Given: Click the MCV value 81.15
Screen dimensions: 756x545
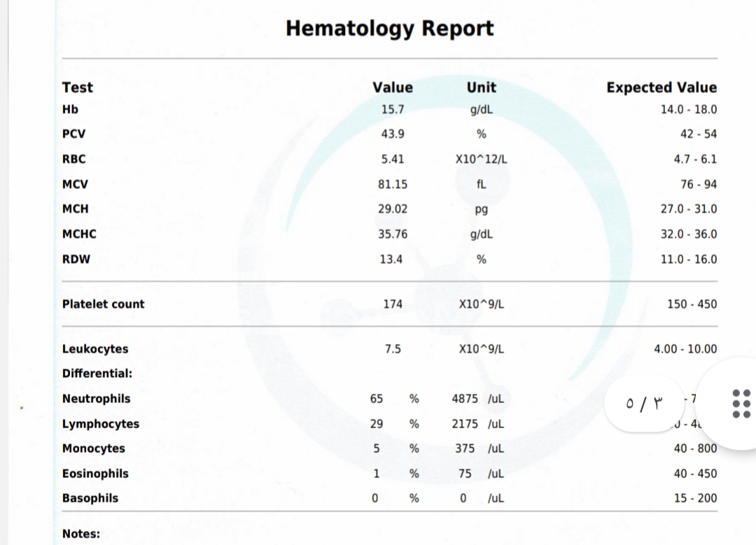Looking at the screenshot, I should [393, 184].
